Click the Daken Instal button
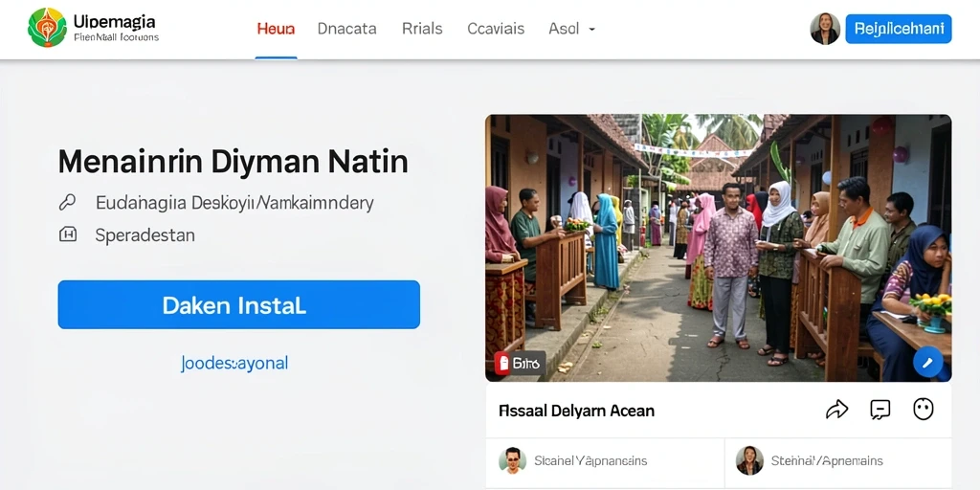The height and width of the screenshot is (490, 980). [238, 304]
